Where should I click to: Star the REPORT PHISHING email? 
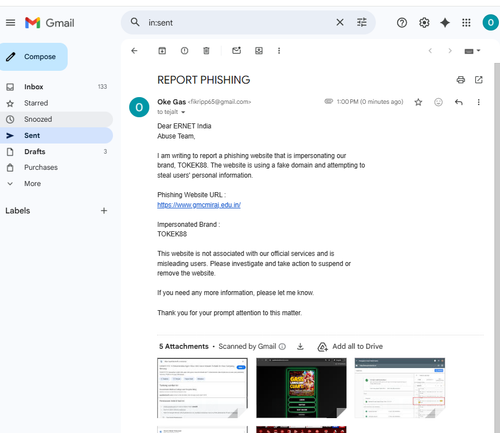(x=418, y=102)
